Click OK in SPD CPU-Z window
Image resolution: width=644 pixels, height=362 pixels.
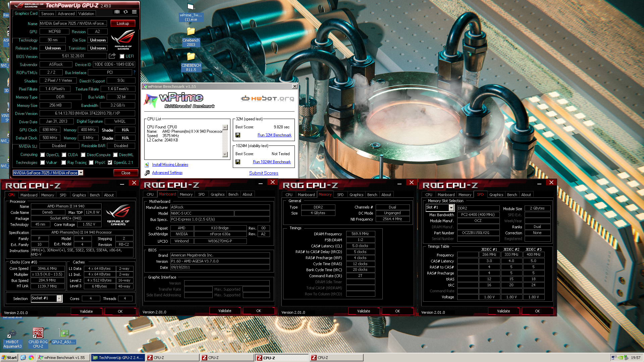(537, 311)
